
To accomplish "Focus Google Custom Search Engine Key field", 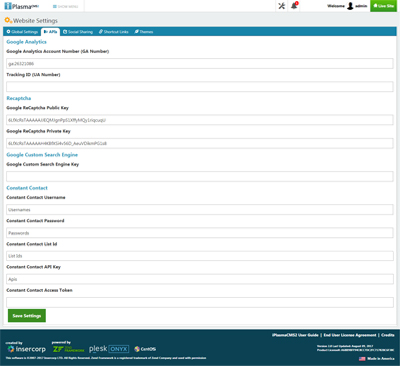I will coord(200,176).
